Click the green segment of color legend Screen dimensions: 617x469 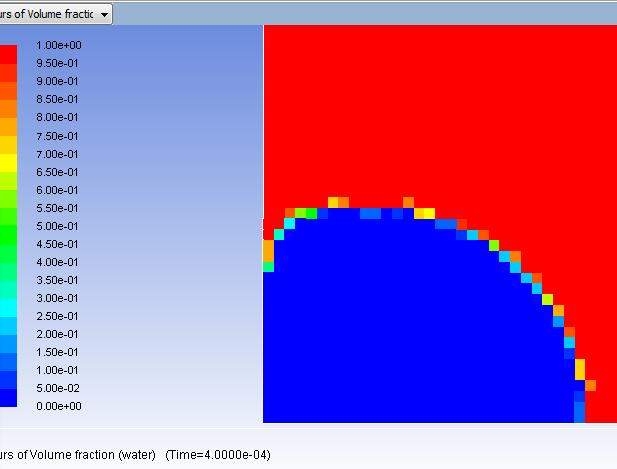click(x=8, y=235)
